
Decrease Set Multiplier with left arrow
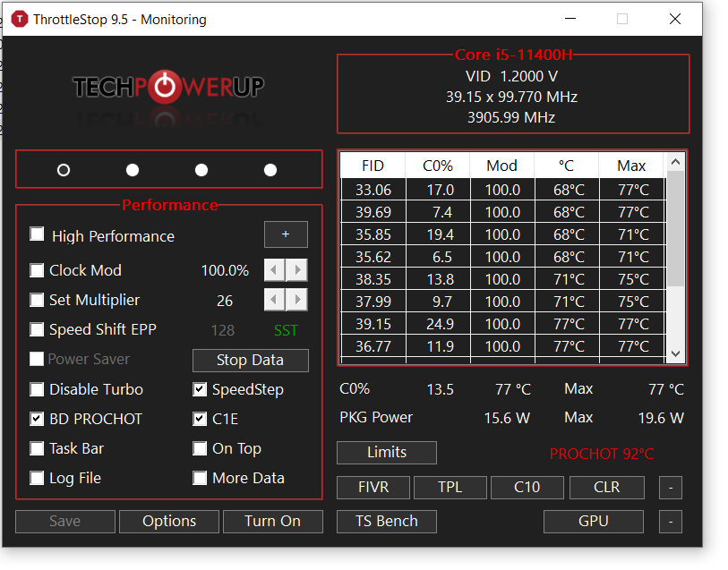(274, 300)
